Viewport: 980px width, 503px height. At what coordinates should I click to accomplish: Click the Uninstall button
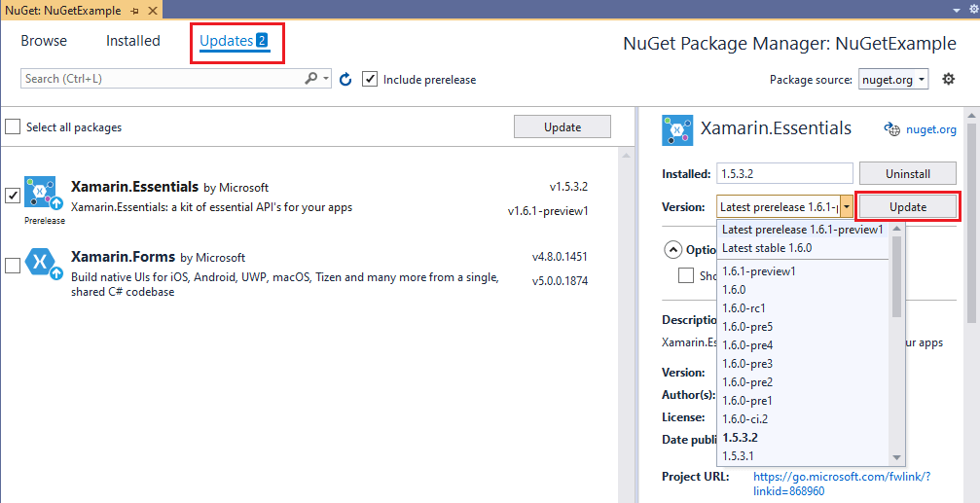[x=908, y=174]
